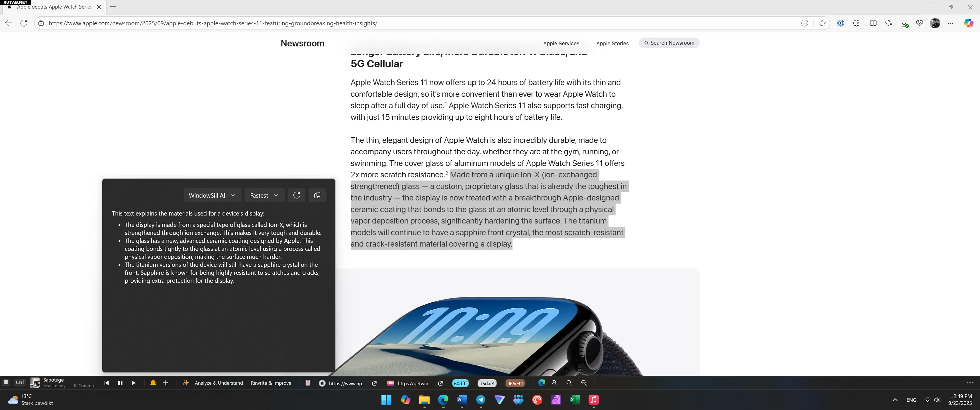Click the zoom in magnifier icon
The image size is (980, 410).
pyautogui.click(x=554, y=383)
